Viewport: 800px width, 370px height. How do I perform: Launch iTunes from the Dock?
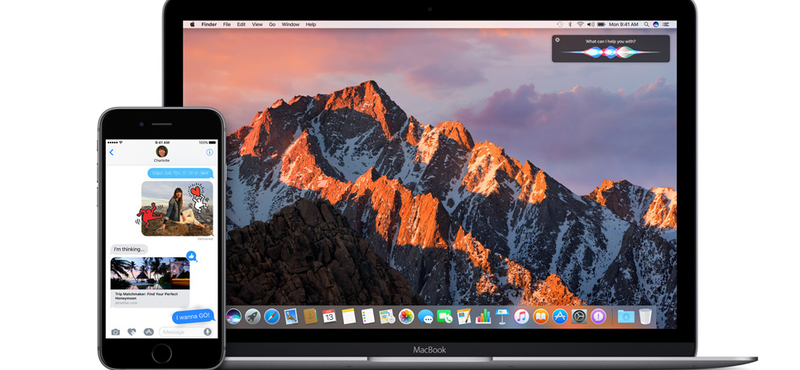pyautogui.click(x=521, y=316)
